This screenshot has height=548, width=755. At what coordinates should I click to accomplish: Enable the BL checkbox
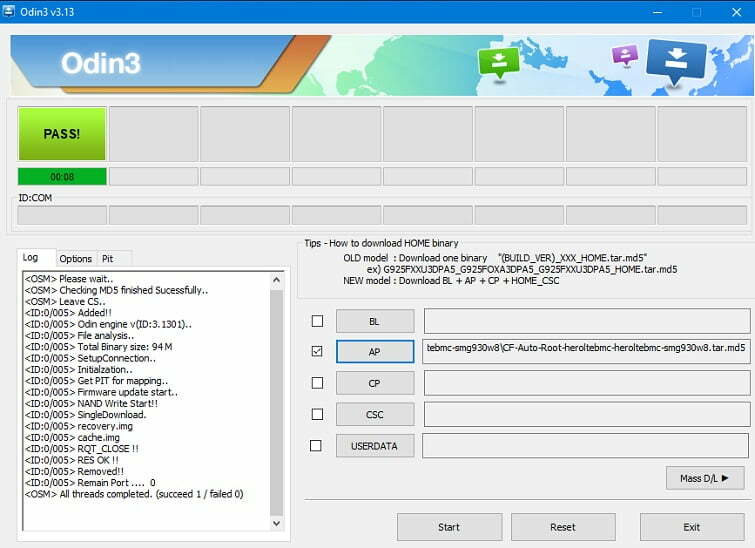coord(317,321)
